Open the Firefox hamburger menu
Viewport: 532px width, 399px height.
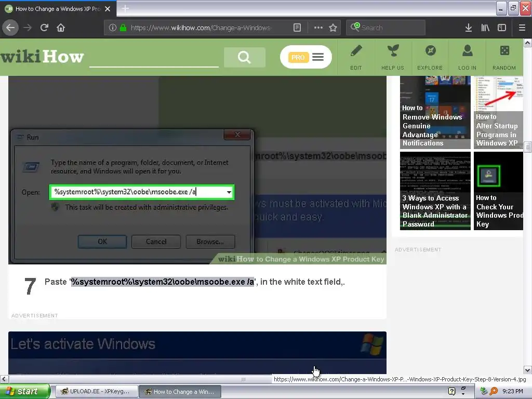pos(522,28)
